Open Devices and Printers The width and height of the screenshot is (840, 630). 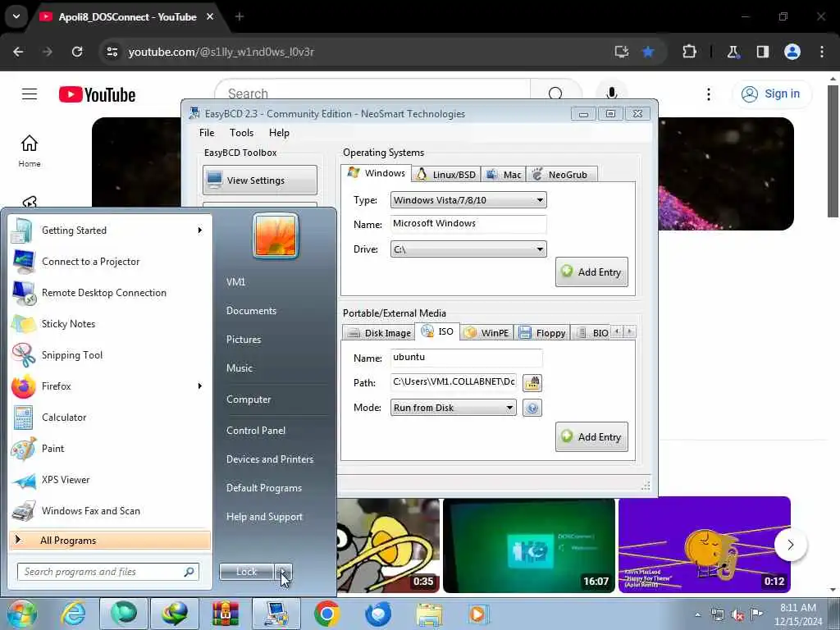tap(269, 459)
